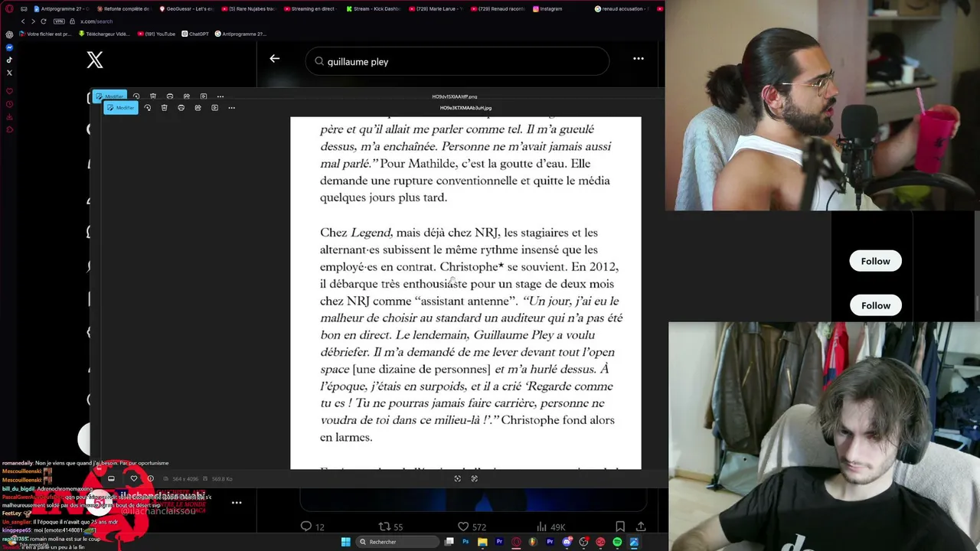Open X account three-dot menu near bottom
Image resolution: width=980 pixels, height=551 pixels.
click(237, 503)
